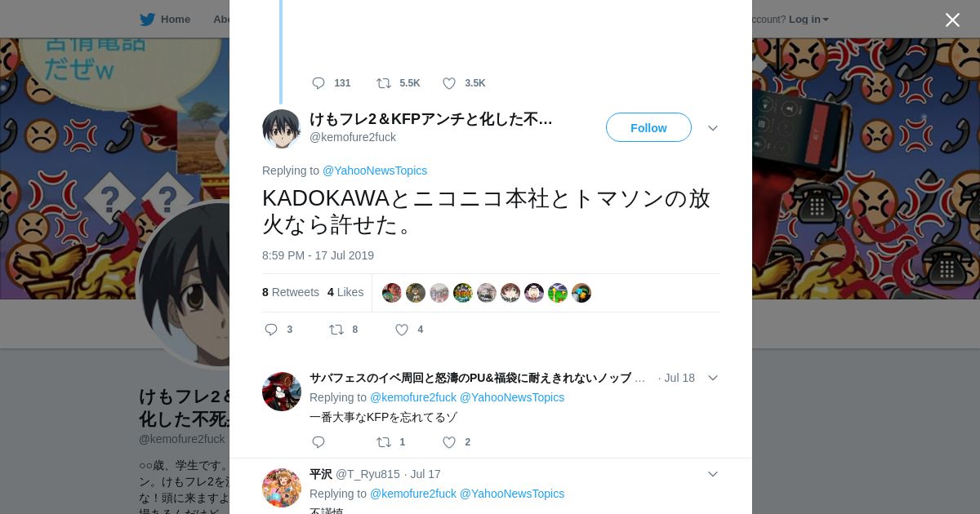Retweet the parent tweet showing 5.5K retweets

(x=384, y=83)
